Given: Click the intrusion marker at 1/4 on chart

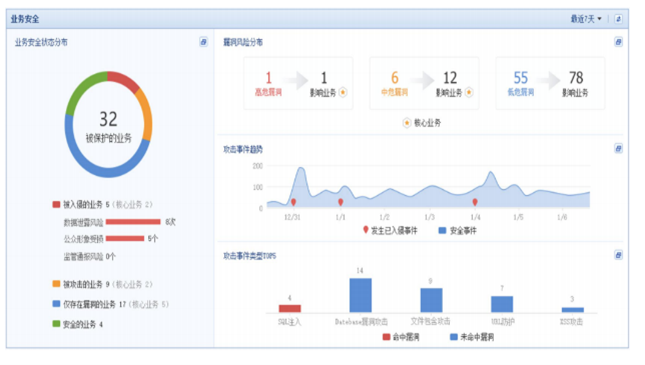Looking at the screenshot, I should pyautogui.click(x=475, y=202).
